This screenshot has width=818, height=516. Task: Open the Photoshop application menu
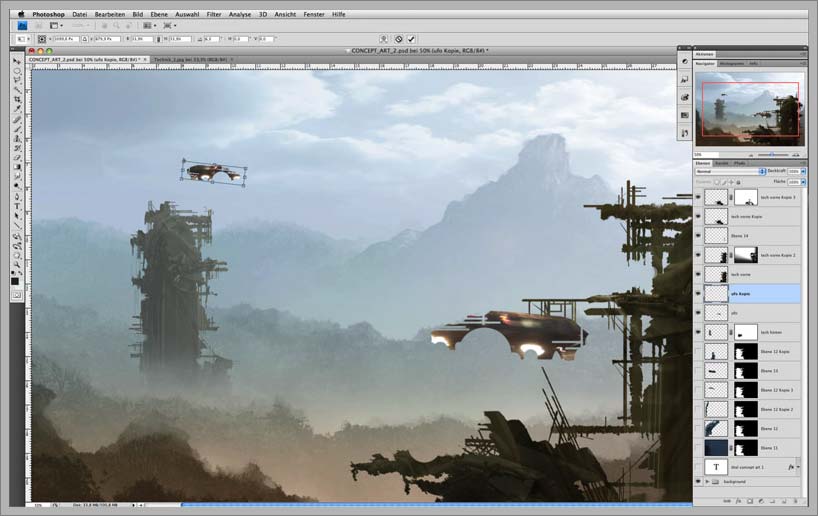[49, 14]
